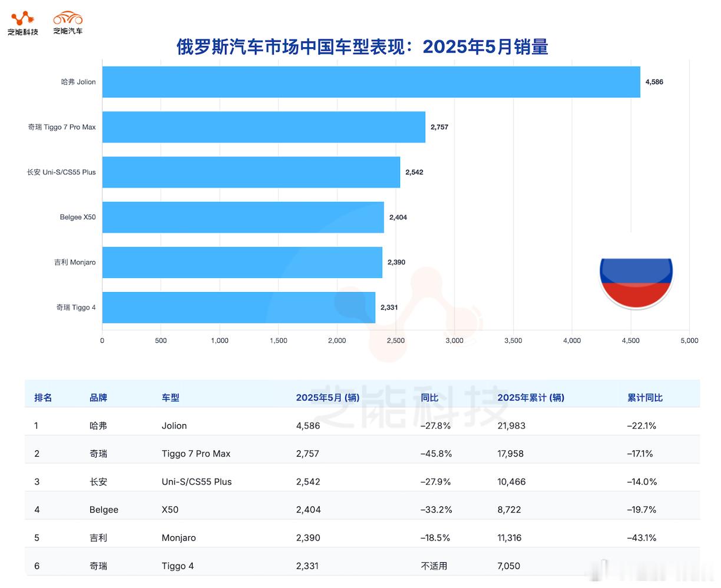Select the 奇瑞 Tiggo 4 bar

(239, 307)
